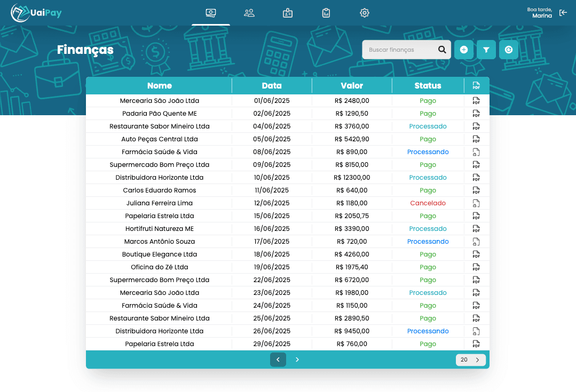The width and height of the screenshot is (576, 392).
Task: Click the magnifying glass search icon
Action: (442, 50)
